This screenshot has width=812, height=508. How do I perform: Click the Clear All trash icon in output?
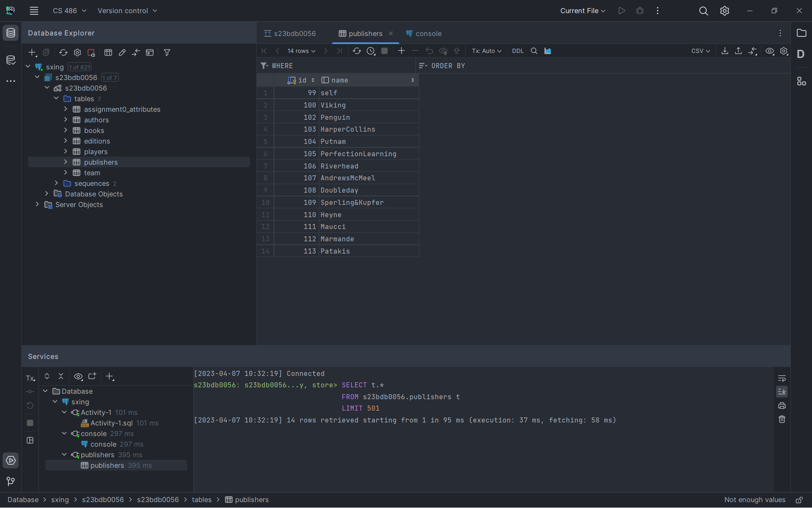[782, 419]
